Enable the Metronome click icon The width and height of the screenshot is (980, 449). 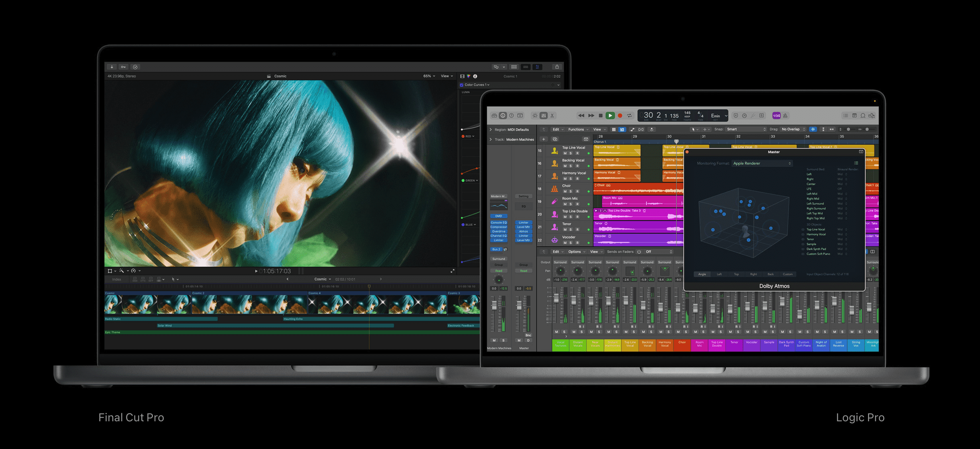(785, 116)
